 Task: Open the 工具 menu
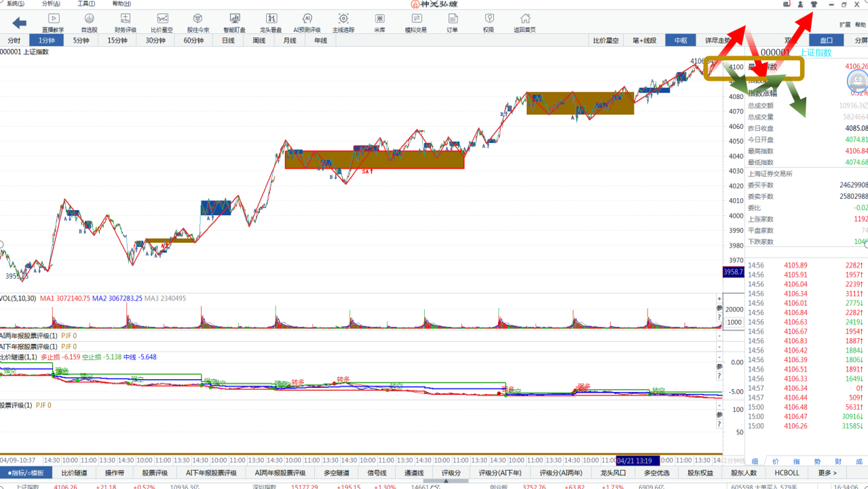[86, 4]
